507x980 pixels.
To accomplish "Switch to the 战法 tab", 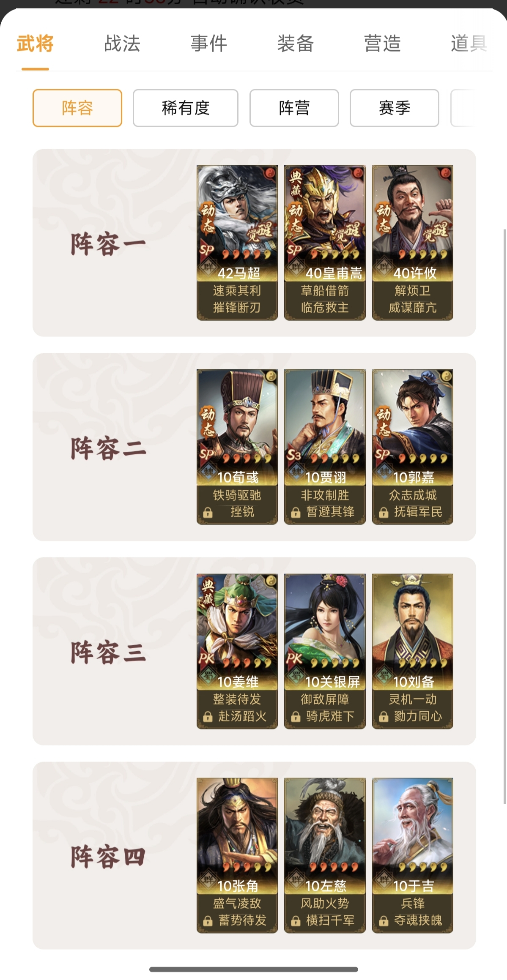I will (122, 44).
